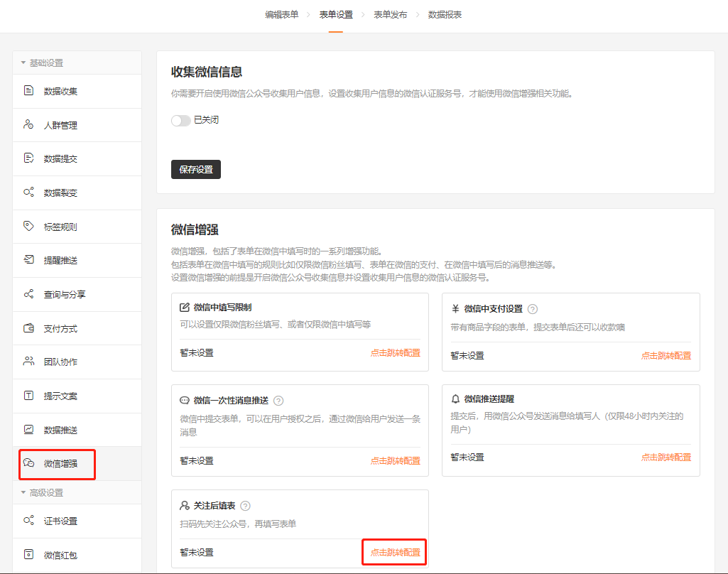
Task: Click help icon beside 微信一次性消息推送
Action: coord(278,401)
